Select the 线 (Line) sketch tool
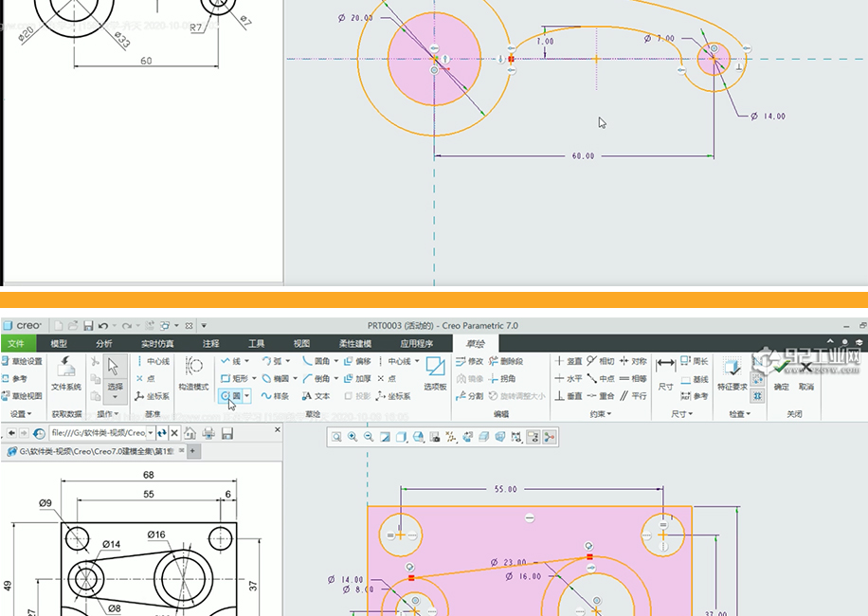The image size is (868, 616). click(x=231, y=361)
